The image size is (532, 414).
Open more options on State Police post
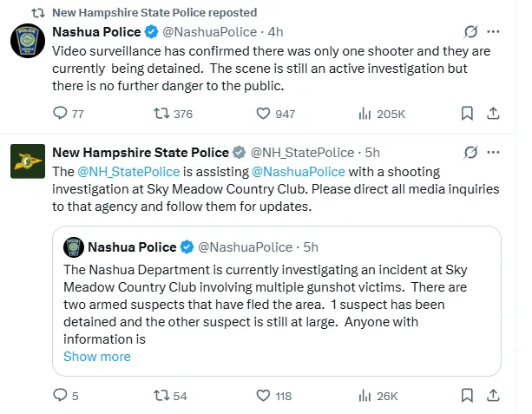(493, 153)
